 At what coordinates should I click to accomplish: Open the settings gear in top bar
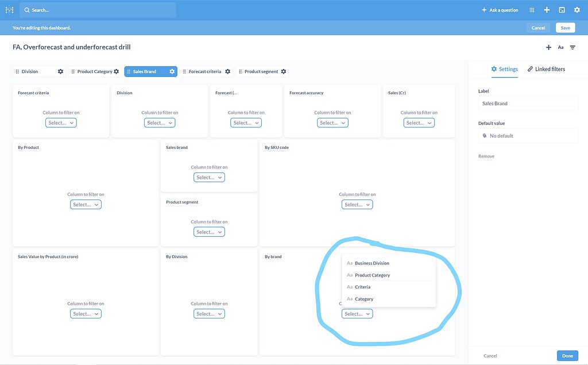577,10
